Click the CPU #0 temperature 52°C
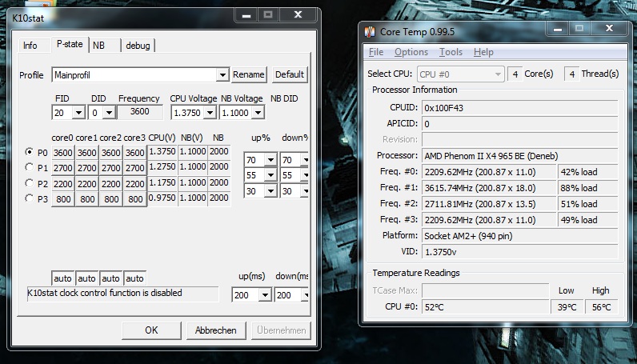Screen dimensions: 637x364 point(486,307)
